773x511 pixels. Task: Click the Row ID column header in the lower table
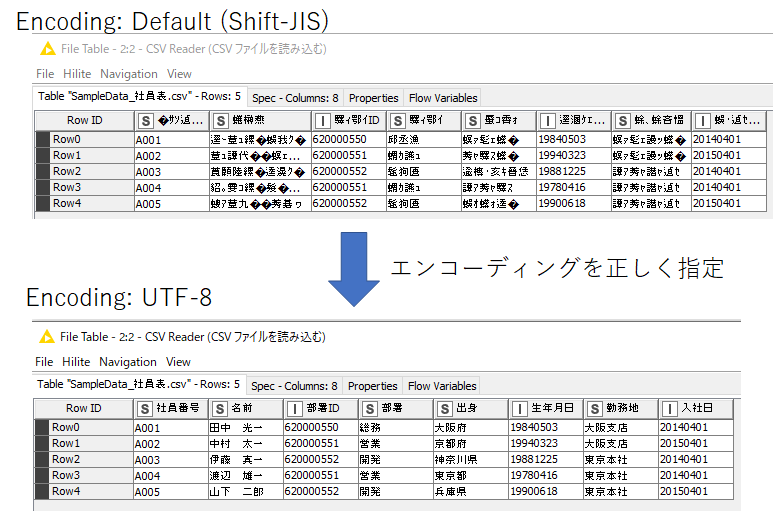coord(83,408)
